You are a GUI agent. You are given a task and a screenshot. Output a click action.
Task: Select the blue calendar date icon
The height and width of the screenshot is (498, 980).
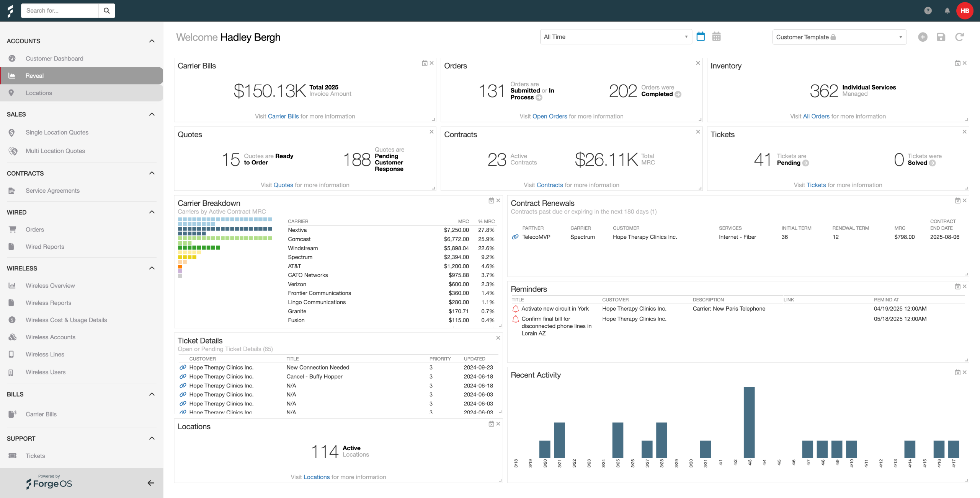(701, 37)
